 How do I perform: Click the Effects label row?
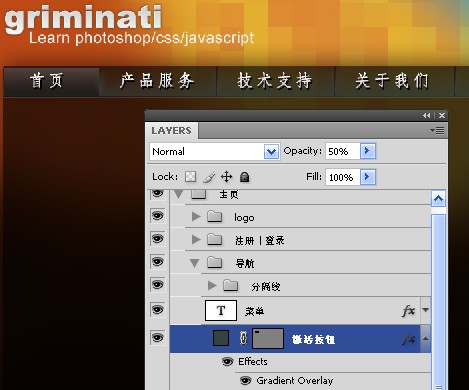[x=253, y=361]
